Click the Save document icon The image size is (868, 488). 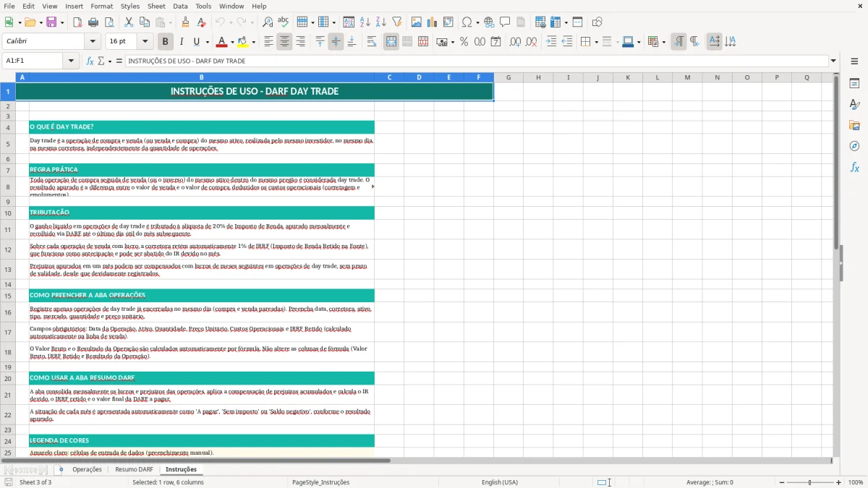(x=51, y=22)
